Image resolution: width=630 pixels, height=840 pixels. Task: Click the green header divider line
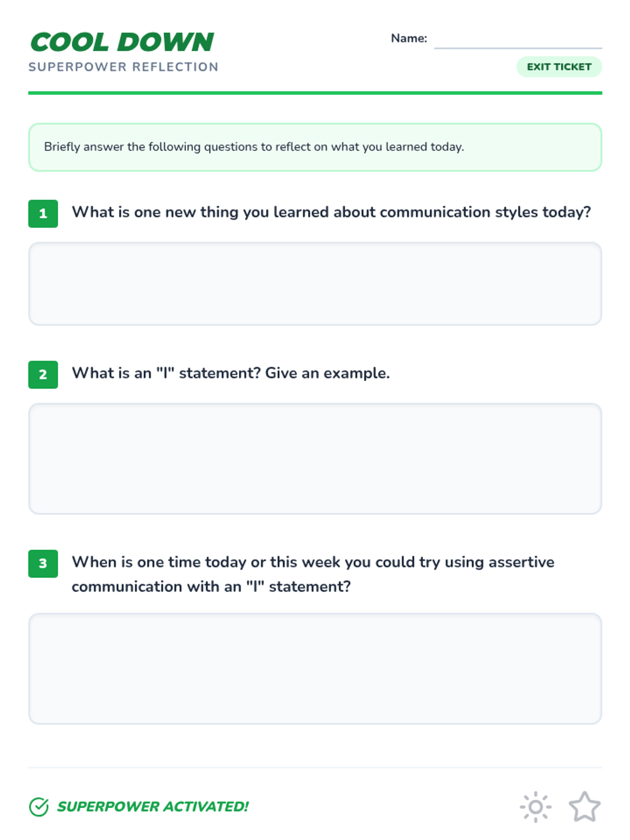point(315,93)
